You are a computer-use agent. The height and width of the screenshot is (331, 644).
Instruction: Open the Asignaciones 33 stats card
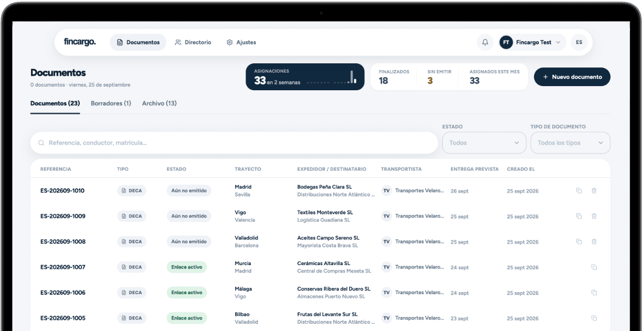click(305, 77)
